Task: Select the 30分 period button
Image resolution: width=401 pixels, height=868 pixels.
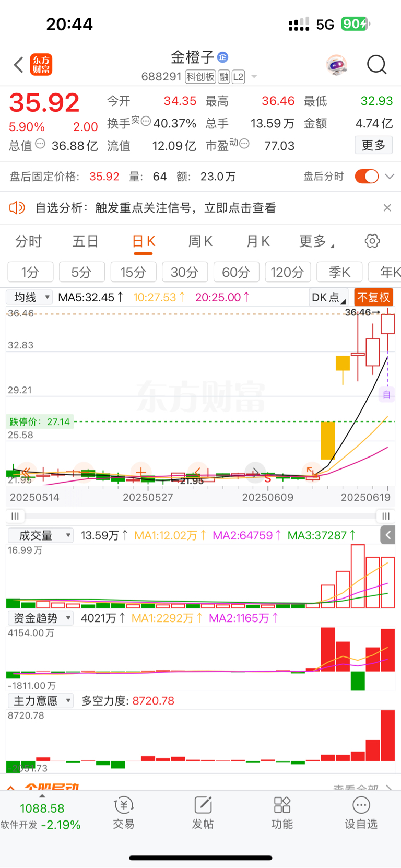Action: (x=185, y=272)
